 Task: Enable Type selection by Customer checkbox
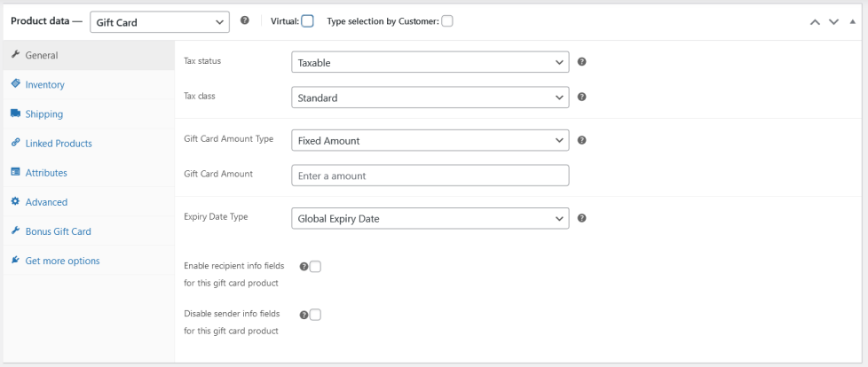[447, 21]
